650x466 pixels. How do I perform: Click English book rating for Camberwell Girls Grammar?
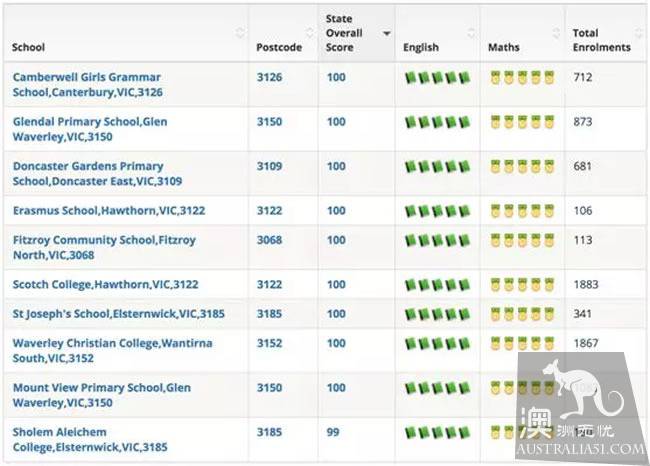[437, 78]
